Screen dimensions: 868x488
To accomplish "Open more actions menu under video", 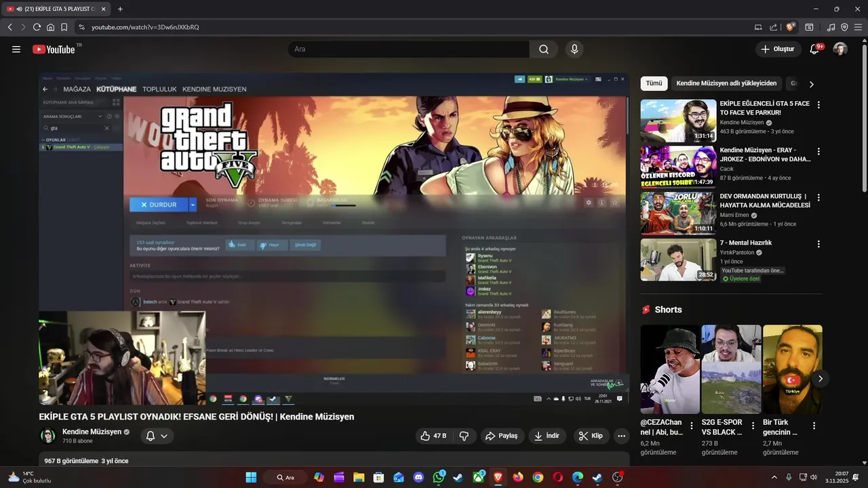I will (x=621, y=436).
